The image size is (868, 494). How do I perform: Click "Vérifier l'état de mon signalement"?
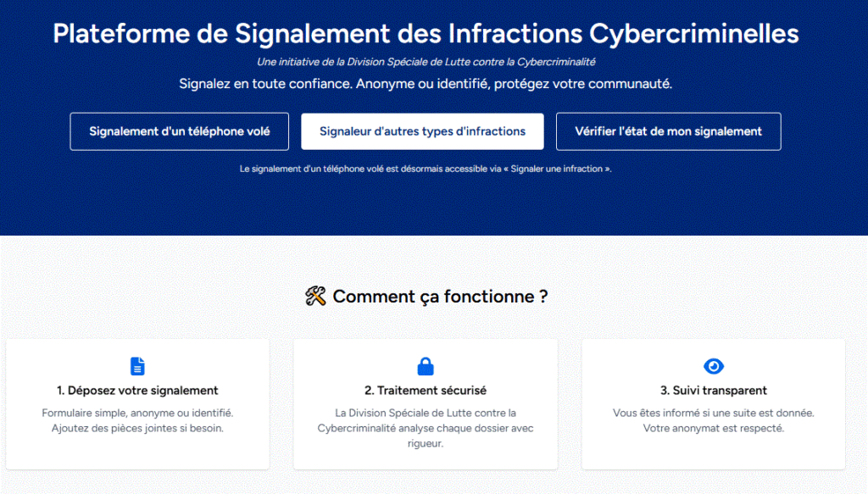click(668, 131)
